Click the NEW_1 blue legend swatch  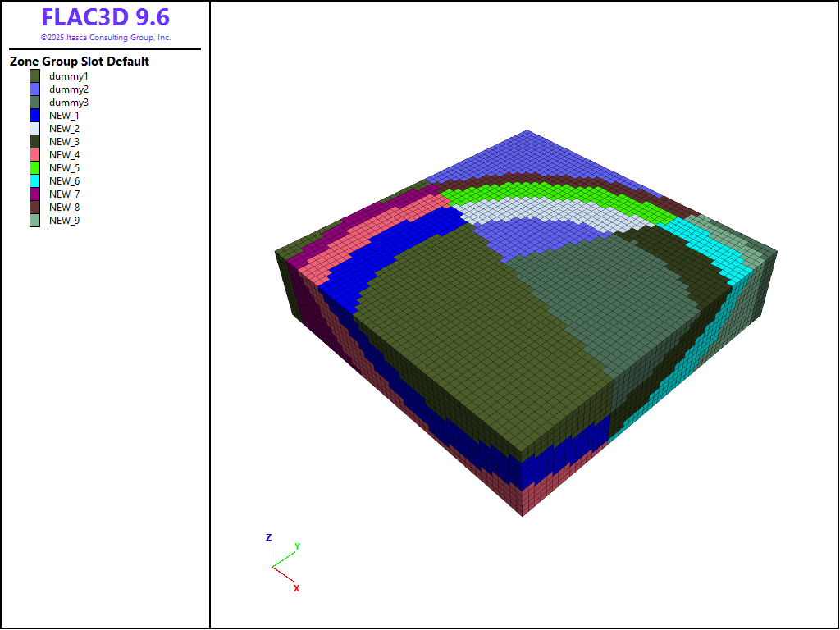click(x=35, y=116)
